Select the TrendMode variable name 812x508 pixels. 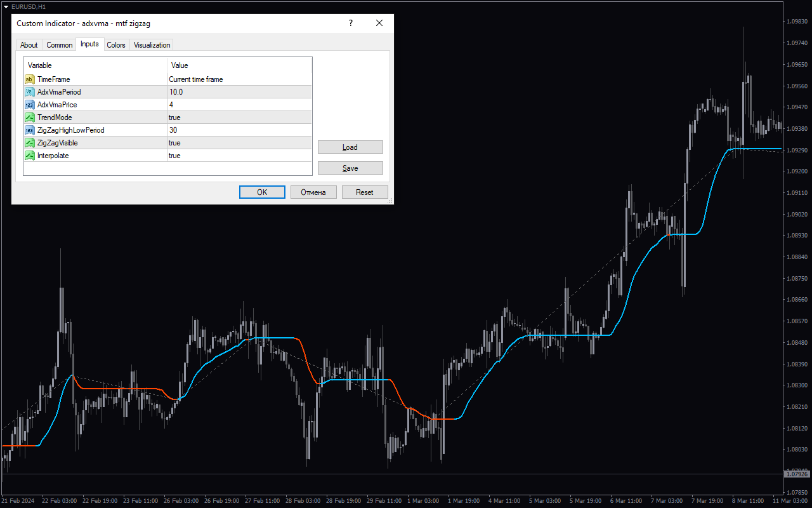coord(55,117)
